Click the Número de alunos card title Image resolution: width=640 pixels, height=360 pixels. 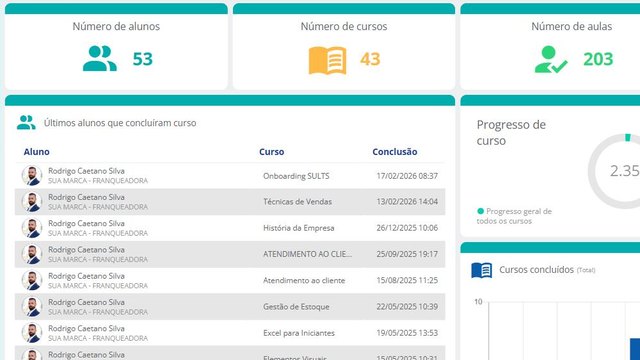pos(116,27)
